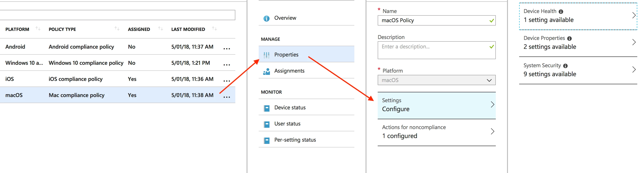This screenshot has height=173, width=644.
Task: Click the Description text area
Action: [x=437, y=50]
